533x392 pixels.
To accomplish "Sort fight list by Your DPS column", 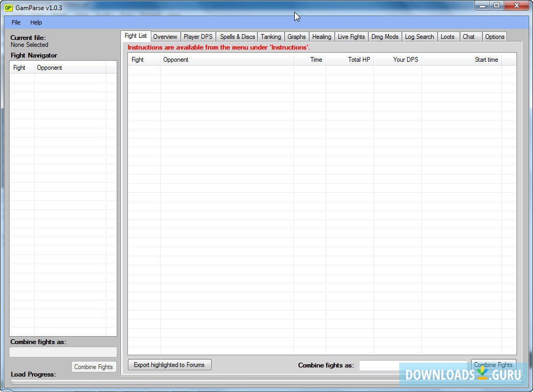I will coord(398,60).
